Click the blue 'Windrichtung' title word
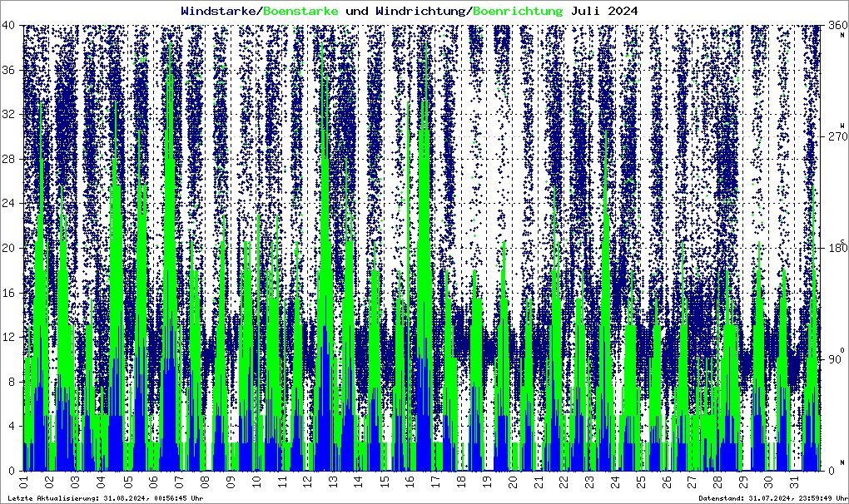This screenshot has height=504, width=849. [x=420, y=11]
